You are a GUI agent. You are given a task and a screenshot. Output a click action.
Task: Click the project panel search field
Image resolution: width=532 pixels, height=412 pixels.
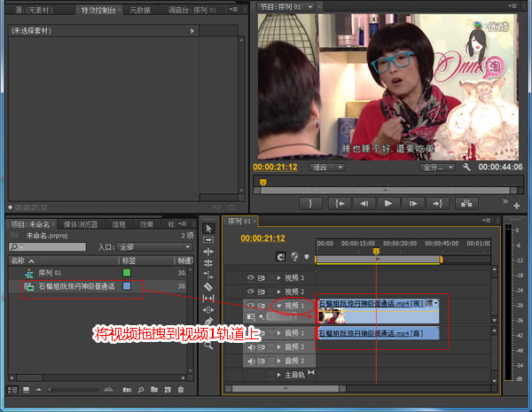47,246
